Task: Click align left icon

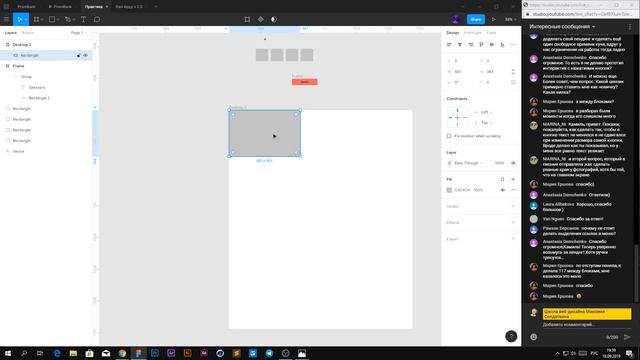Action: click(449, 44)
